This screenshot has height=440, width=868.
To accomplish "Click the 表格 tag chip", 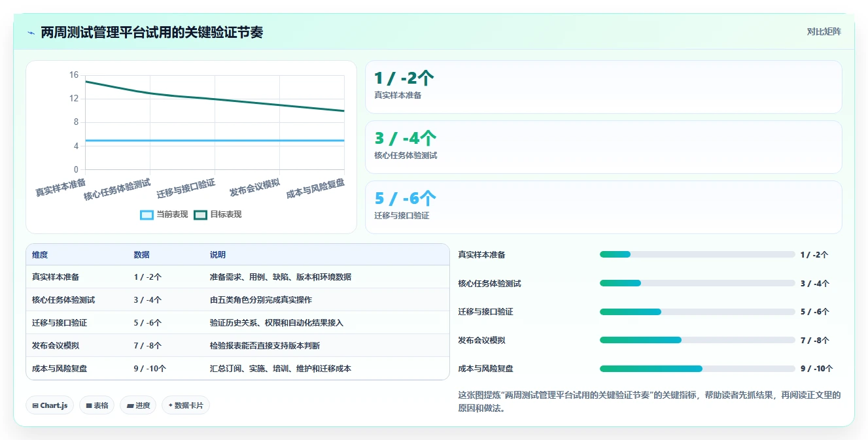I will point(97,405).
